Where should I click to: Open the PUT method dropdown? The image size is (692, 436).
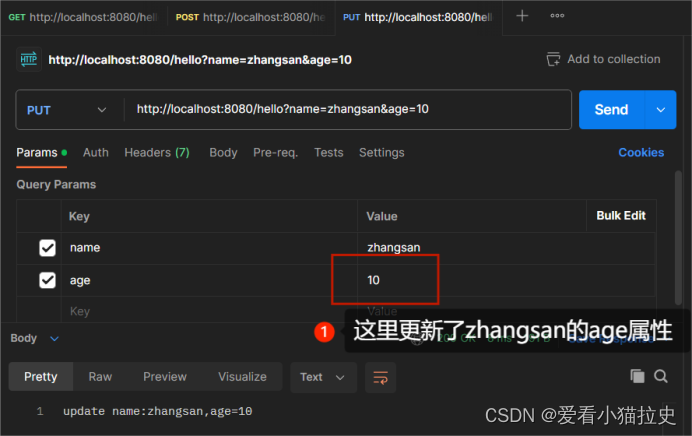[67, 110]
